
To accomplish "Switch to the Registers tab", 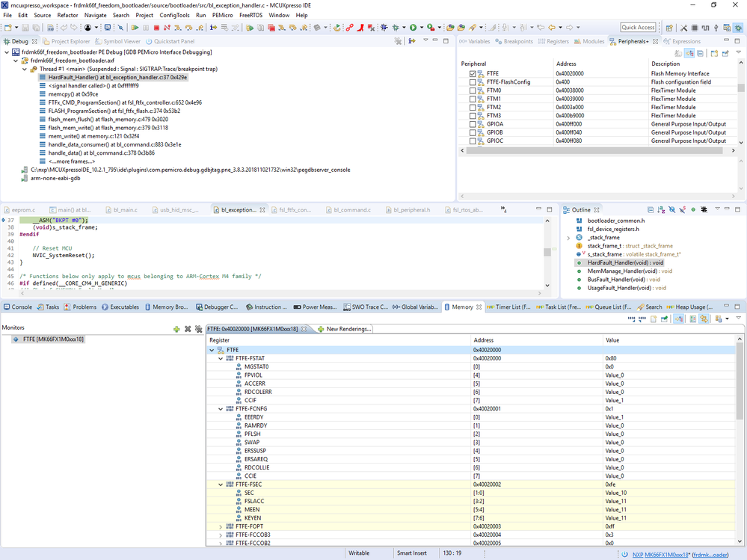I will coord(553,41).
